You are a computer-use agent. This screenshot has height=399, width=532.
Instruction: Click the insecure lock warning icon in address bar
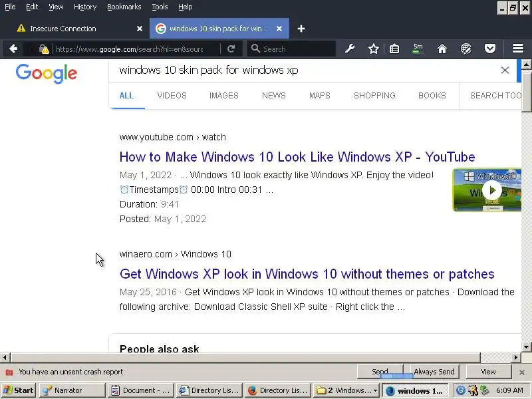[x=44, y=49]
